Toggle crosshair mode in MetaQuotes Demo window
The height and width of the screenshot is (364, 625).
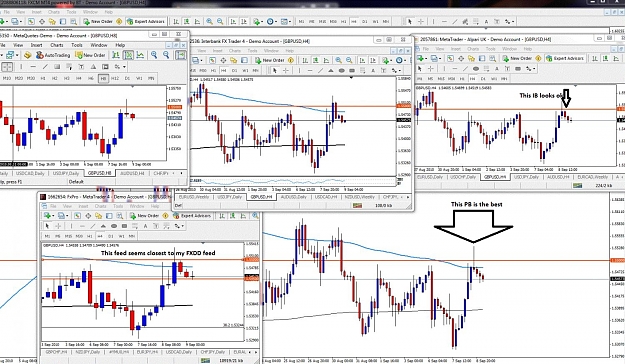(7, 67)
